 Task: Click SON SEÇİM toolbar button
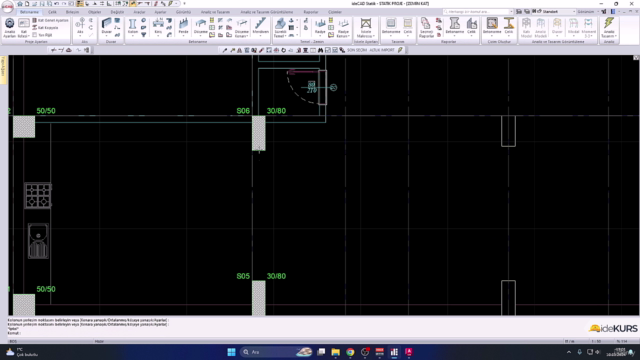pyautogui.click(x=357, y=50)
